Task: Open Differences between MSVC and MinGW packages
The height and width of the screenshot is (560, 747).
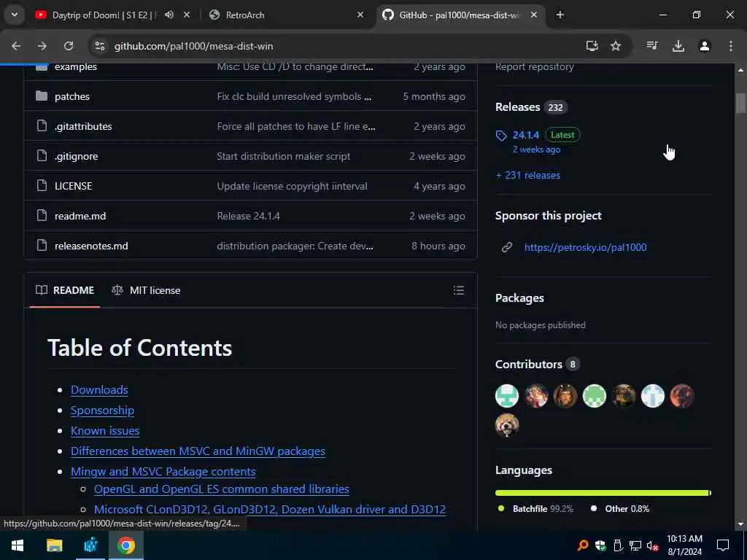Action: point(198,451)
